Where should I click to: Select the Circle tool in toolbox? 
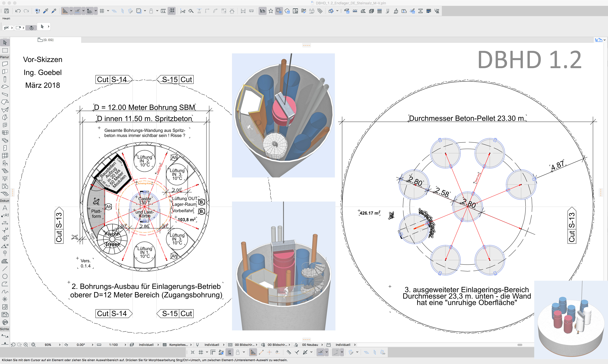pos(5,276)
